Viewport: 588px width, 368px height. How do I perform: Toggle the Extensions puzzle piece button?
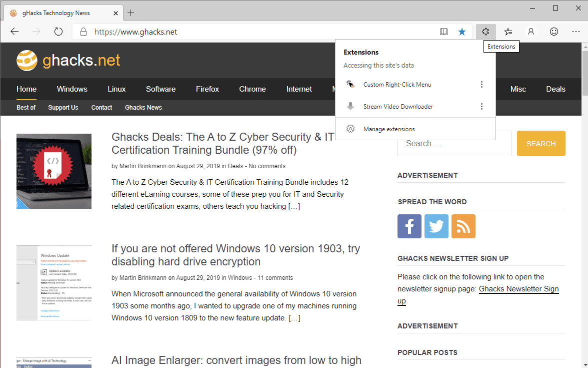485,32
